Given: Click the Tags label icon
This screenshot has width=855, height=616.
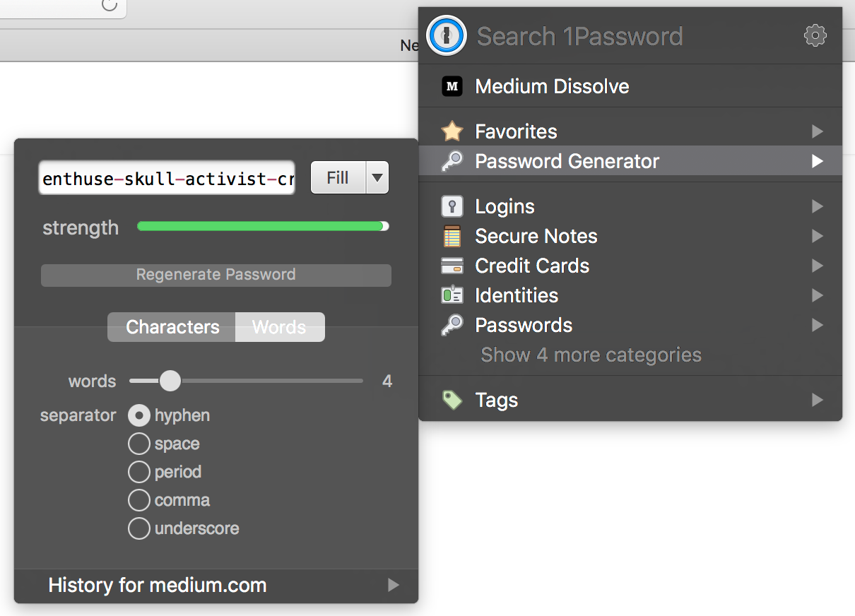Looking at the screenshot, I should coord(452,400).
